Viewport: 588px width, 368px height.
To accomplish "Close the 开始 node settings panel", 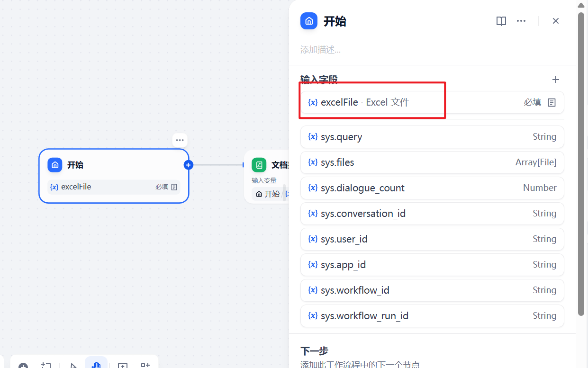I will pos(556,21).
